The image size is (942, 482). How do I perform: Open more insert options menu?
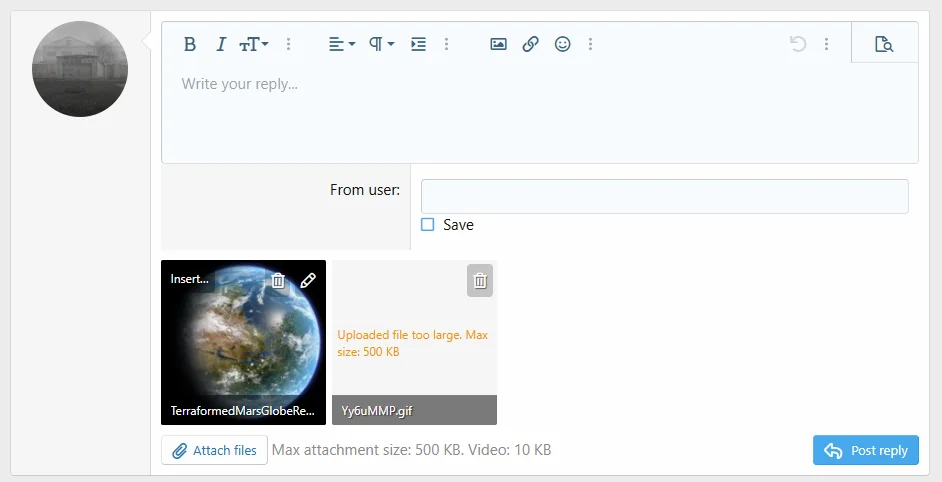point(591,44)
